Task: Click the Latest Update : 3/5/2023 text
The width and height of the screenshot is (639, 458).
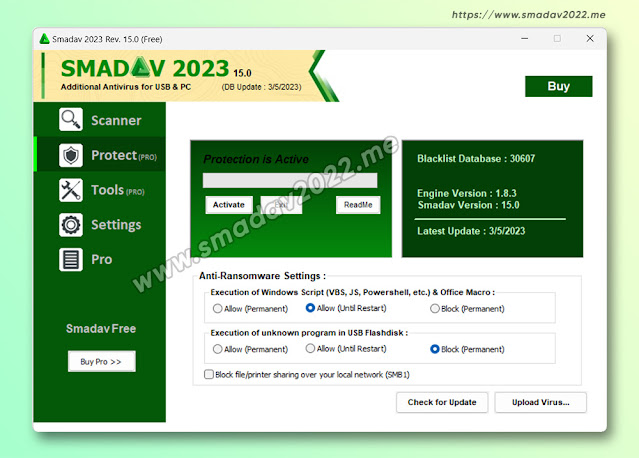Action: pyautogui.click(x=471, y=231)
